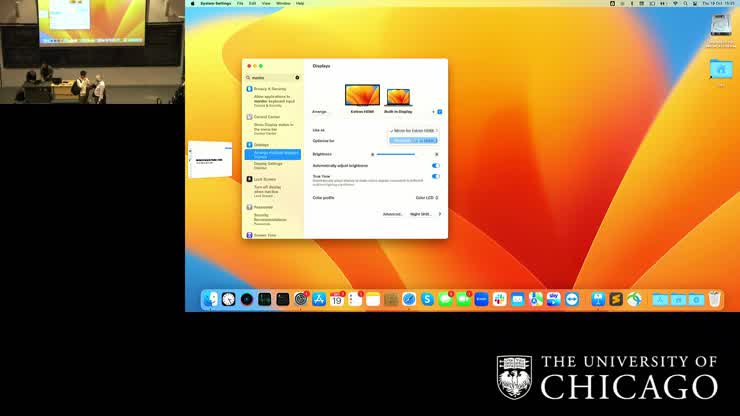Open the add display dropdown beside the plus
740x416 pixels.
click(x=440, y=112)
